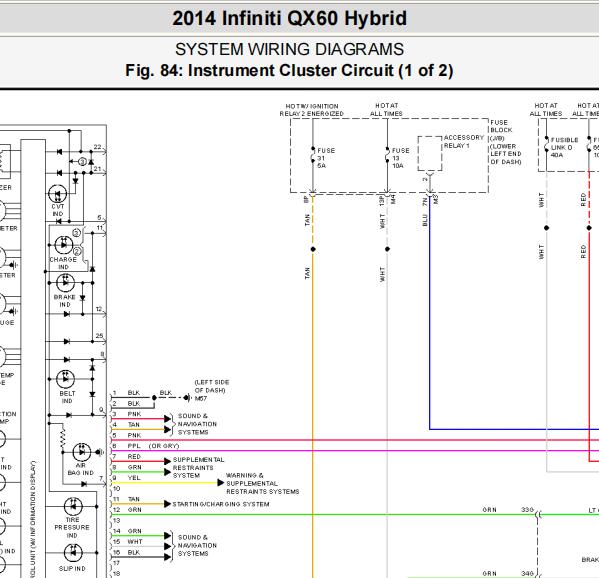Select the M57 ground symbol
599x578 pixels.
click(186, 398)
